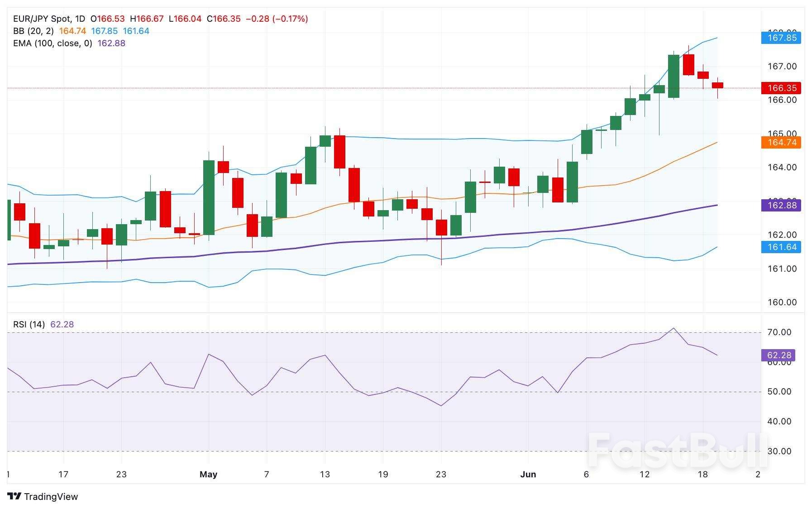Click the 30.00 RSI axis level label

(779, 451)
